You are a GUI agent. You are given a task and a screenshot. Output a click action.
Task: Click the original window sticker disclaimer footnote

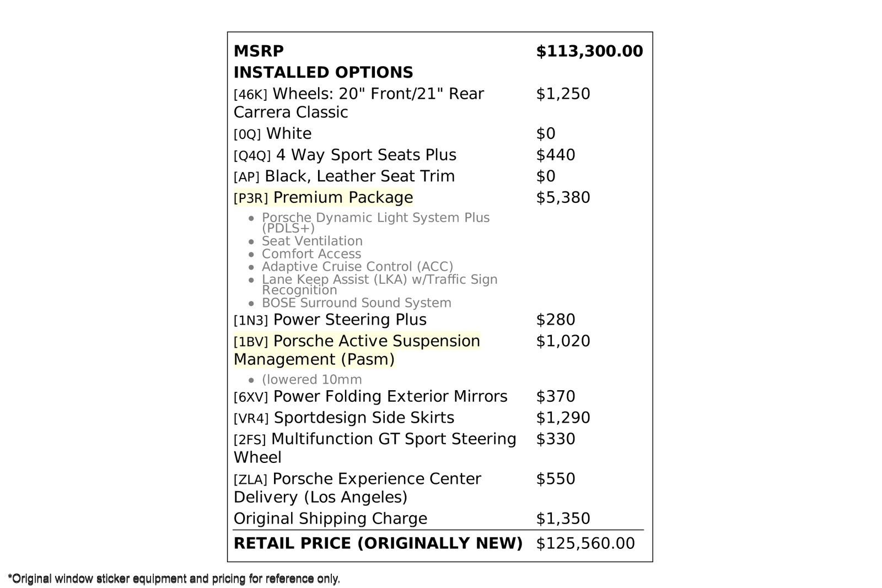tap(174, 579)
